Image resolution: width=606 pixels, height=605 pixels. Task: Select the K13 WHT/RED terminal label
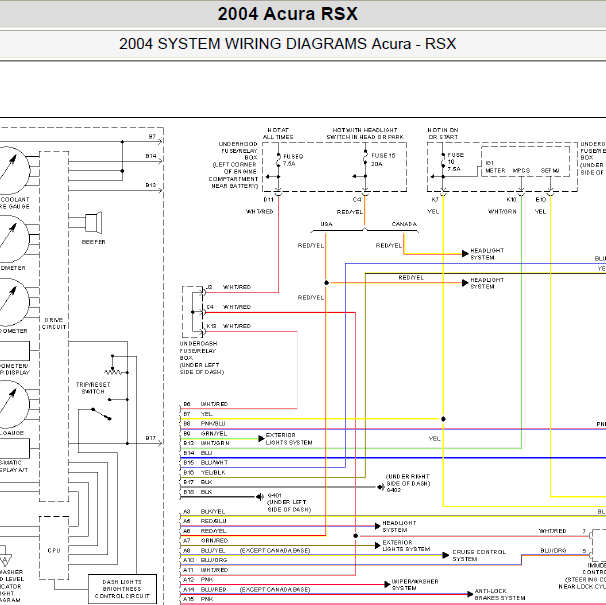tap(229, 326)
